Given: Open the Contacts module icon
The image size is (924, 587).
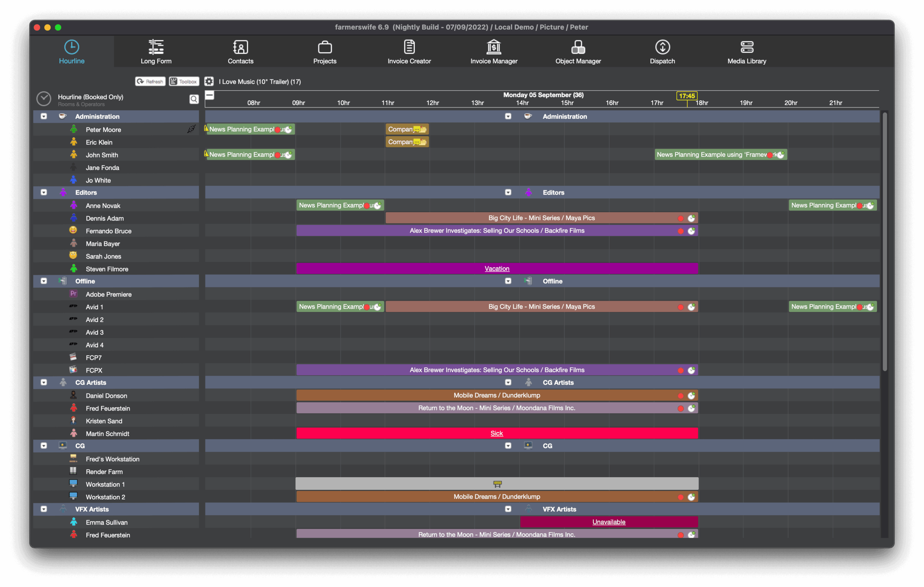Looking at the screenshot, I should (x=240, y=47).
